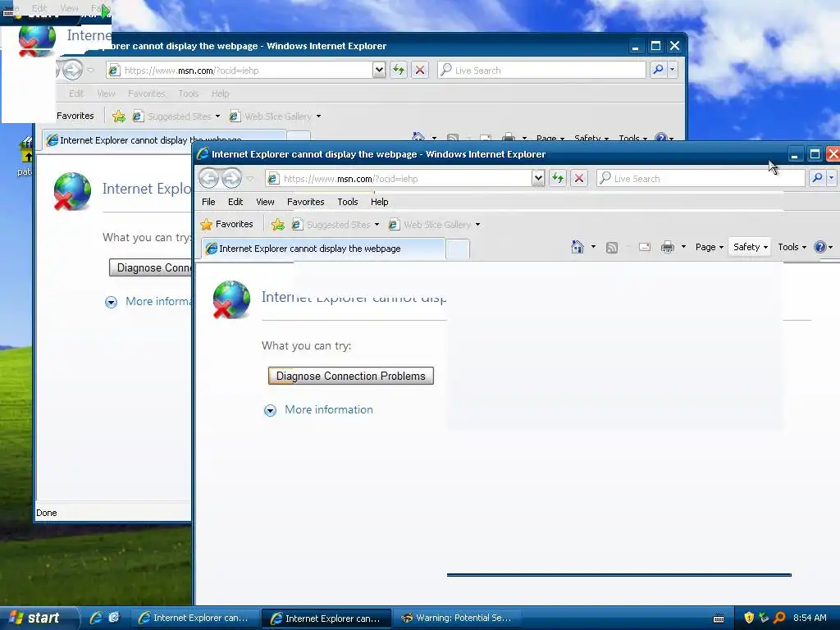Image resolution: width=840 pixels, height=630 pixels.
Task: Open Page dropdown in front IE command bar
Action: point(710,247)
